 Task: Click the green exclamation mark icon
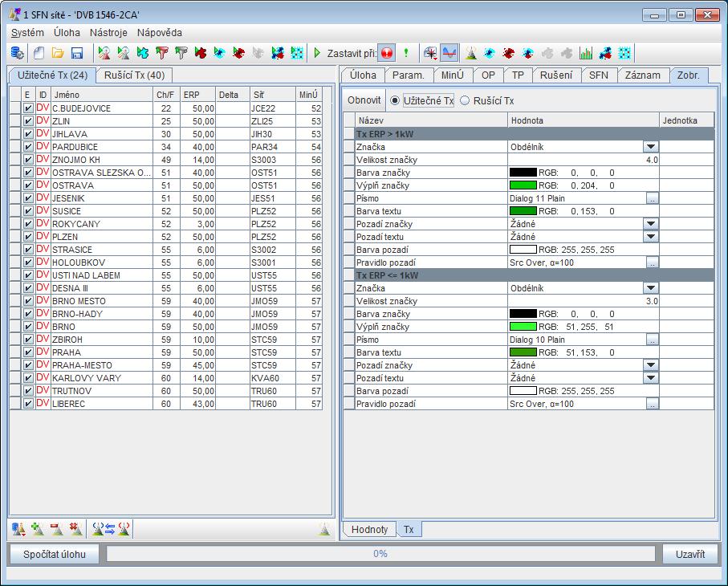coord(406,53)
